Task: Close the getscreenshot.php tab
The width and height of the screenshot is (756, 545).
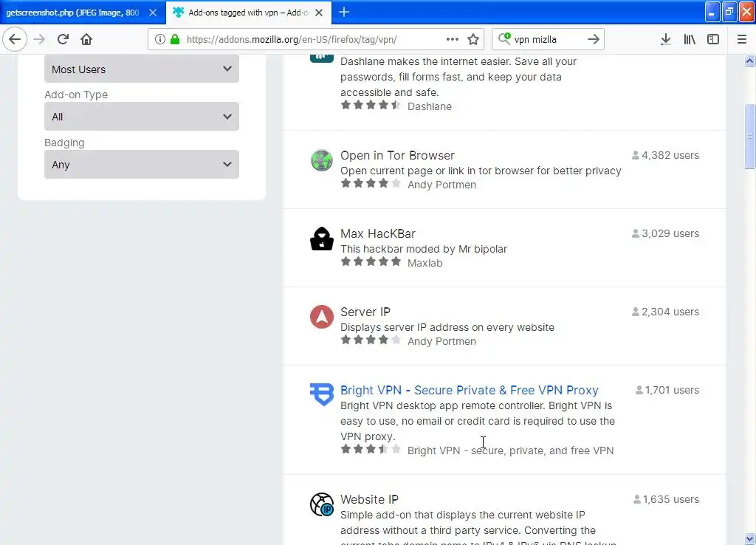Action: (153, 13)
